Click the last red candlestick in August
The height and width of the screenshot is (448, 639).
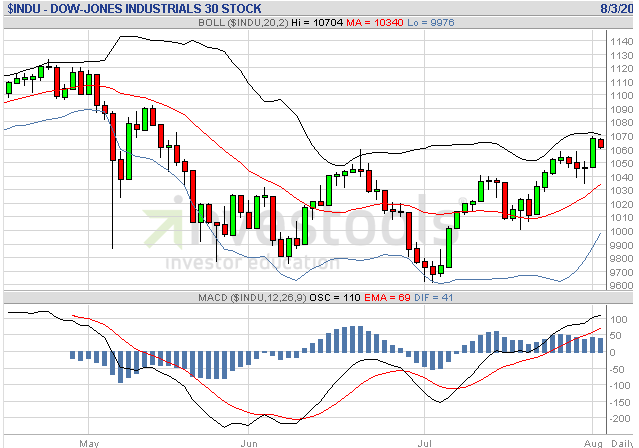(x=601, y=143)
